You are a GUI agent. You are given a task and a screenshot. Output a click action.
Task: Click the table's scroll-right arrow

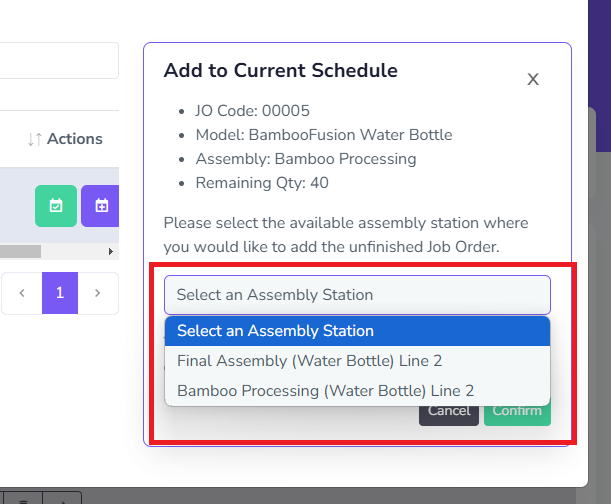click(x=111, y=251)
